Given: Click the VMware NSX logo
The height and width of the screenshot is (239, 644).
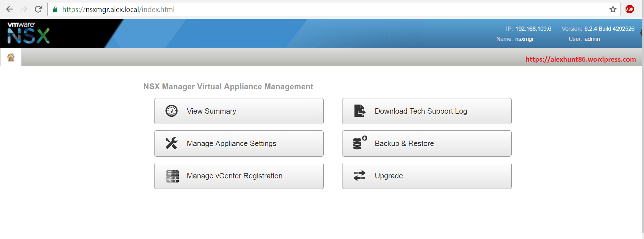Looking at the screenshot, I should click(29, 33).
